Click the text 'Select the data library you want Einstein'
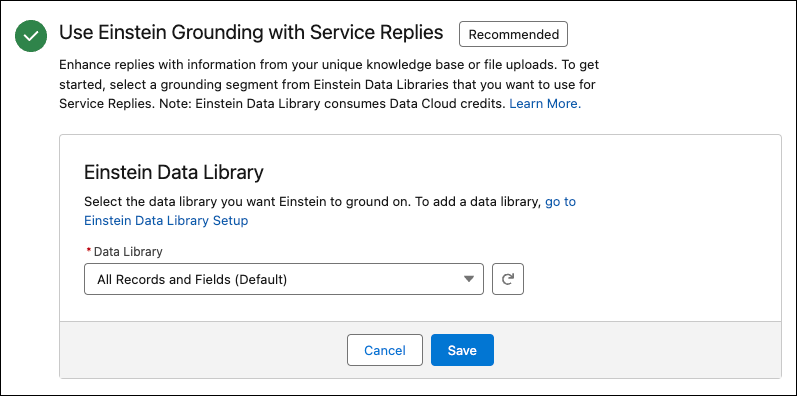Screen dimensions: 797x396 206,201
